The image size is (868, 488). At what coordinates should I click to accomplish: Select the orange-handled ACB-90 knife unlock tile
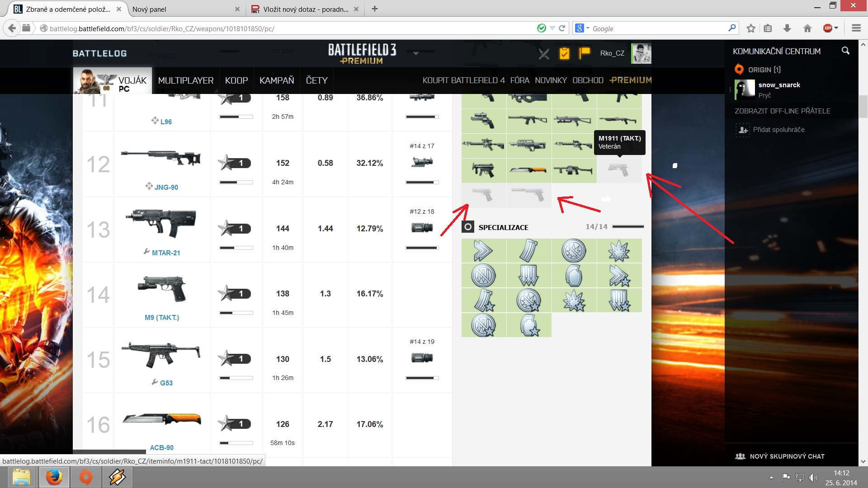[x=528, y=170]
